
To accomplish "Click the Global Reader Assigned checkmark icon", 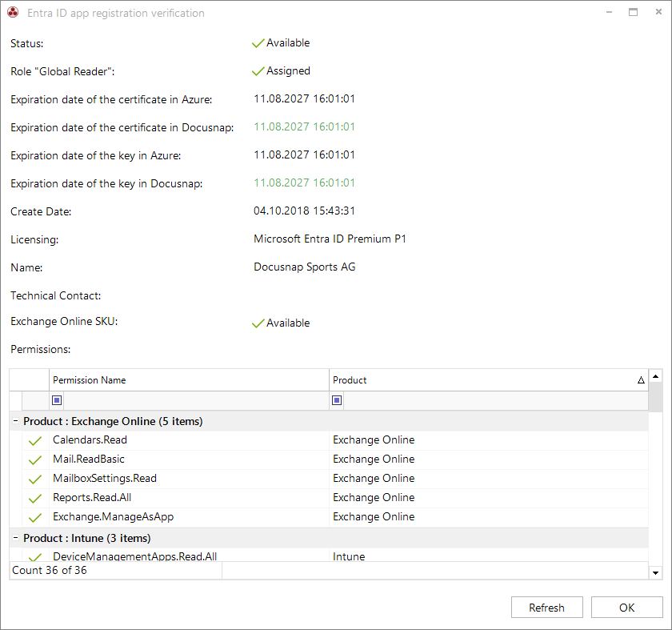I will (258, 71).
